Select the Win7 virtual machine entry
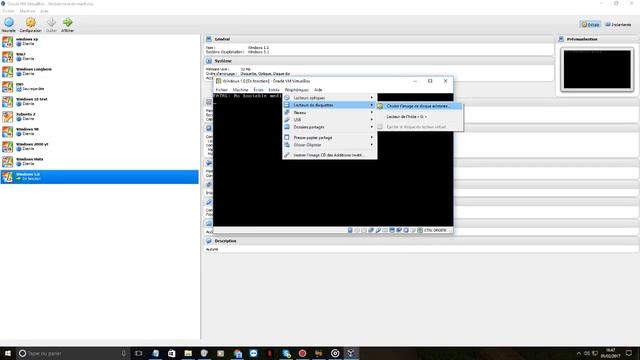Viewport: 640px width, 360px height. [100, 57]
